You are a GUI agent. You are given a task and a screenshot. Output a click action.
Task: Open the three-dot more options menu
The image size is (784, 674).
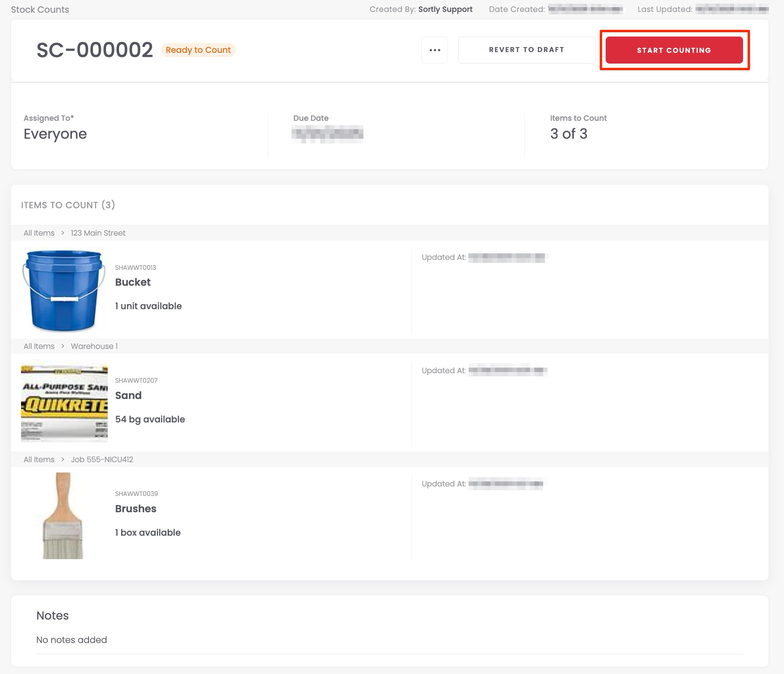click(x=434, y=50)
